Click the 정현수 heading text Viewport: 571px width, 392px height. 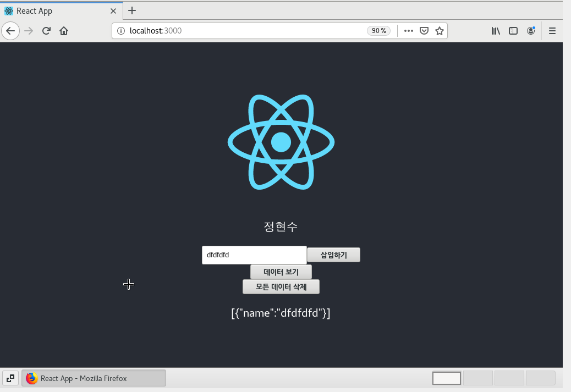pyautogui.click(x=281, y=227)
